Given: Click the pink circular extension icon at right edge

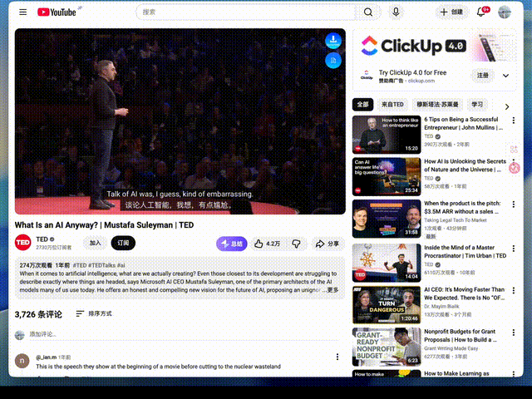Looking at the screenshot, I should tap(515, 168).
